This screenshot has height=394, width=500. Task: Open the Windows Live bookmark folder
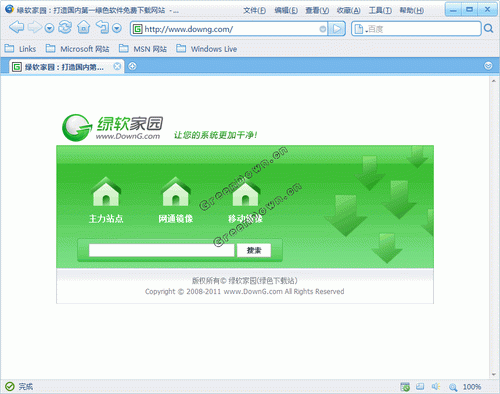(x=207, y=49)
